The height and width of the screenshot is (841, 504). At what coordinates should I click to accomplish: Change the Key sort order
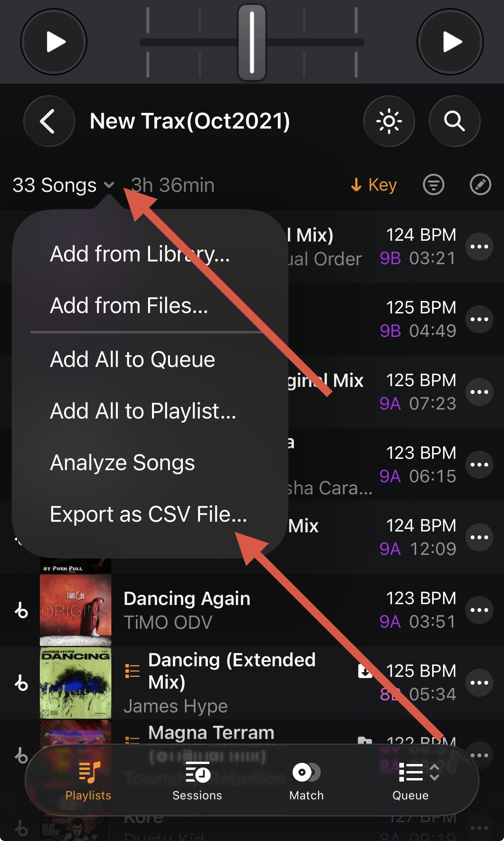tap(374, 185)
